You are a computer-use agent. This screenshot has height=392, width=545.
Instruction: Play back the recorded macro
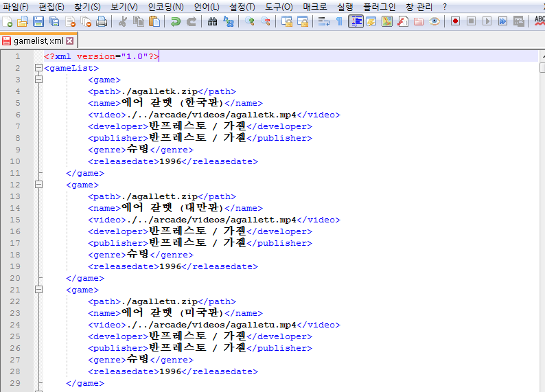pos(487,21)
